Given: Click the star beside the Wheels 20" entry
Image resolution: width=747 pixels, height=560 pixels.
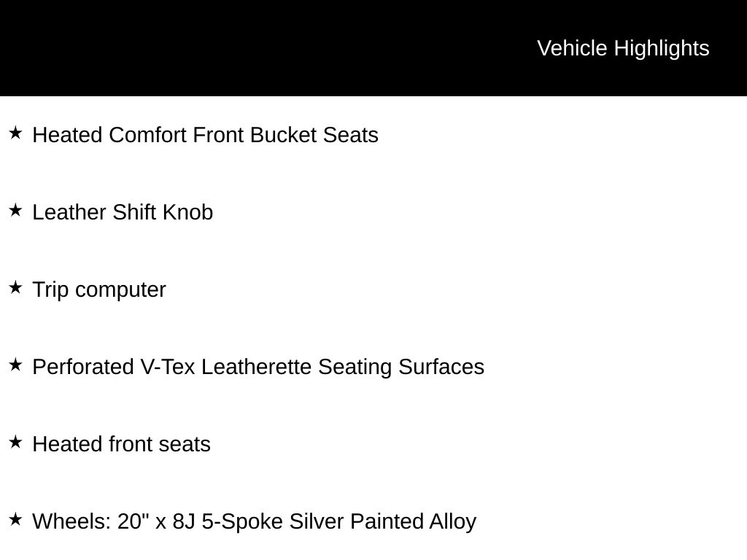Looking at the screenshot, I should pyautogui.click(x=16, y=519).
